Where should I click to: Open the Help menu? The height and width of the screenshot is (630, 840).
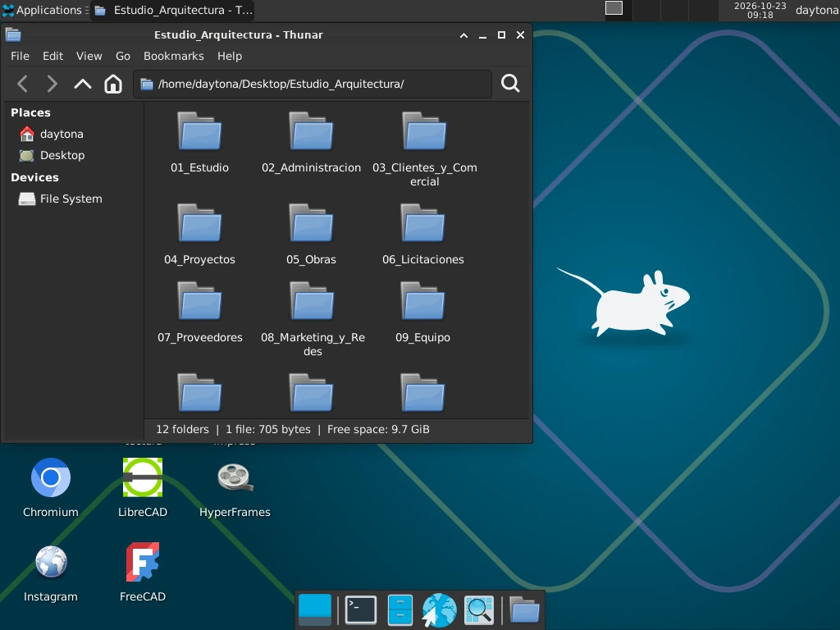[x=230, y=57]
